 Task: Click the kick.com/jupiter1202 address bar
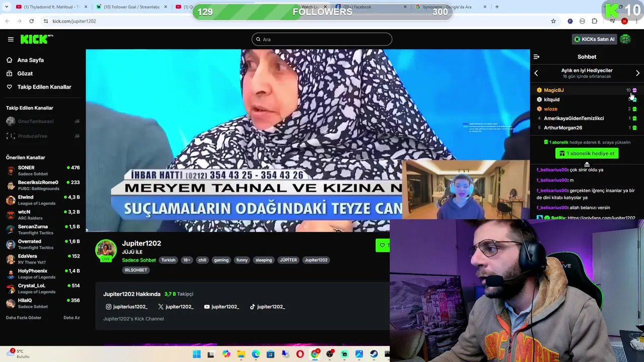point(297,21)
